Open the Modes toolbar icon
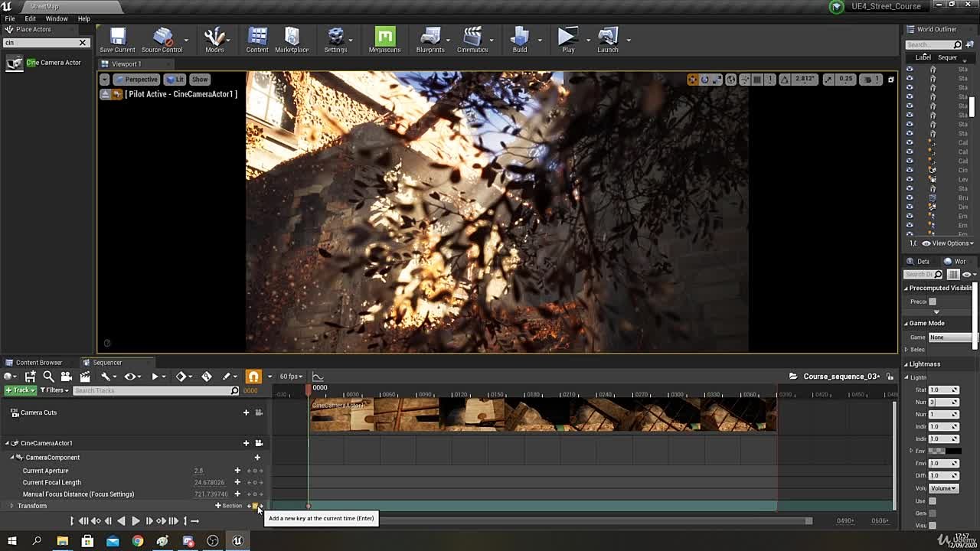Viewport: 980px width, 551px height. 214,40
